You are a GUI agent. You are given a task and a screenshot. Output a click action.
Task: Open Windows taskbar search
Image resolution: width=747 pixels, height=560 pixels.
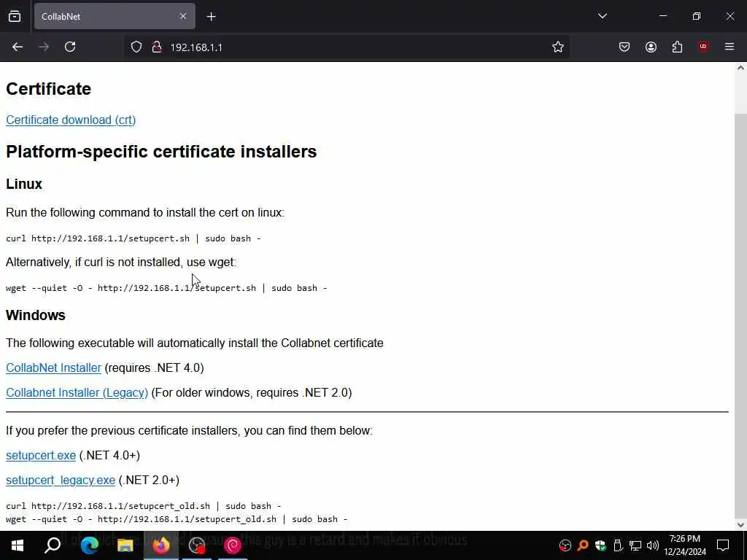click(53, 545)
